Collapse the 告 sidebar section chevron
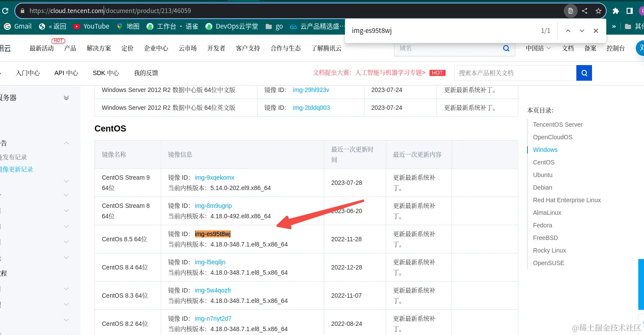 66,143
